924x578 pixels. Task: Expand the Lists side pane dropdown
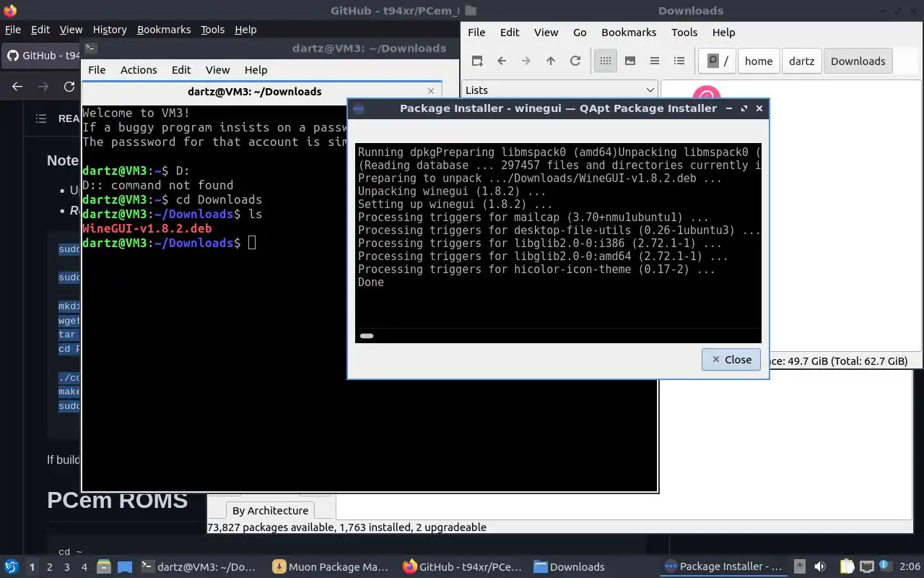point(559,90)
